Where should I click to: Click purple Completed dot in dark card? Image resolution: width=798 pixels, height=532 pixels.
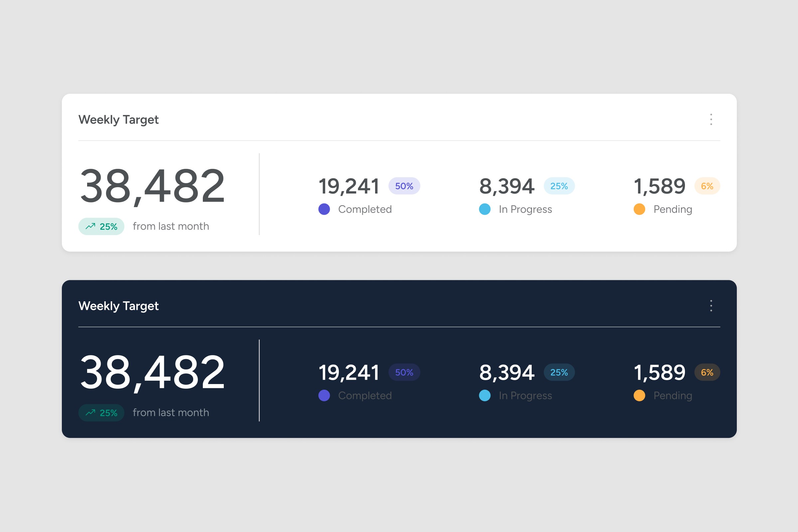coord(324,395)
